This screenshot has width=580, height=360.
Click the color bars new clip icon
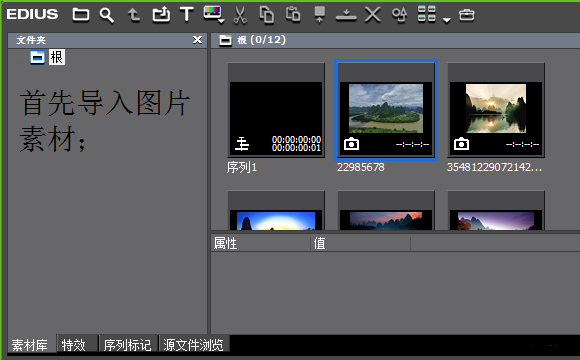pos(212,13)
